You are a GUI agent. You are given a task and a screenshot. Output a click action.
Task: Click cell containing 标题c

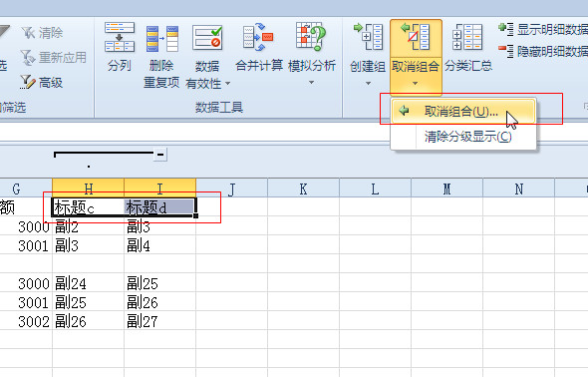coord(88,207)
